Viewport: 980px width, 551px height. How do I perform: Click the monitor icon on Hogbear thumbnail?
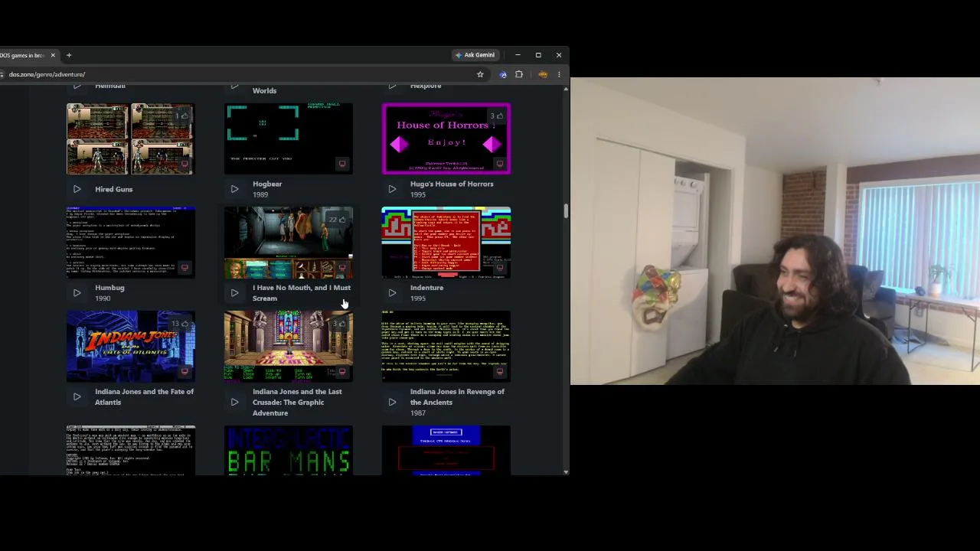coord(342,164)
